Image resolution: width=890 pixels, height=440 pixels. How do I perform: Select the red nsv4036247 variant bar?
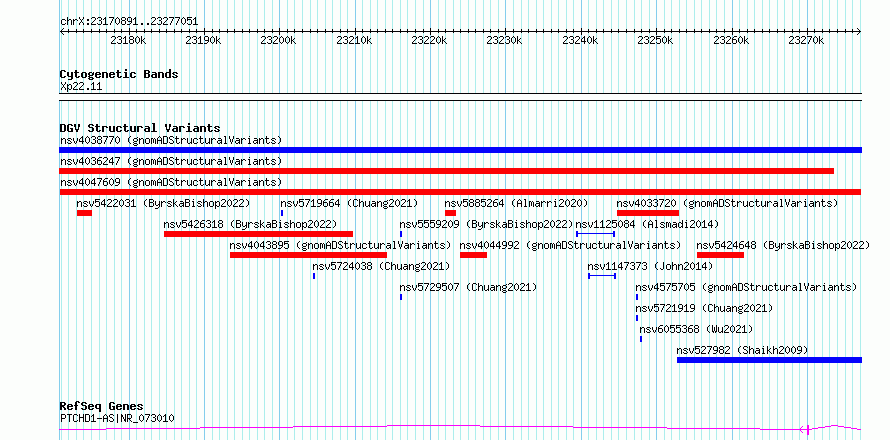[447, 171]
